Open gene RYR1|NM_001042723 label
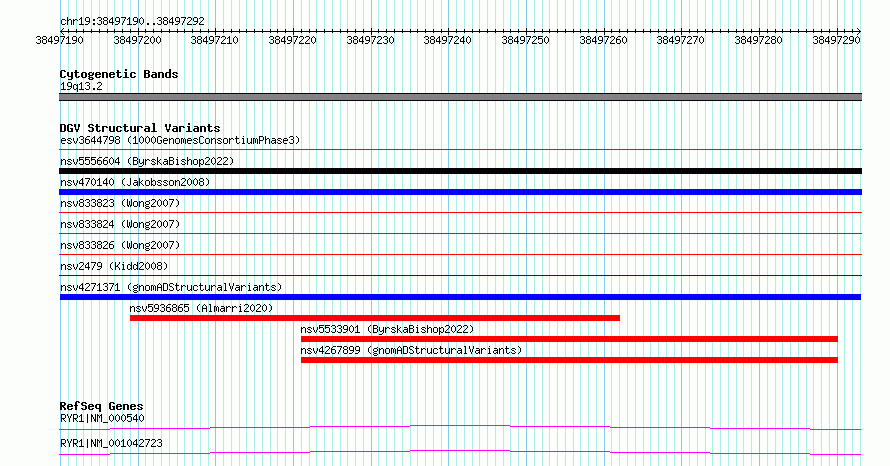Viewport: 890px width, 466px height. pos(111,443)
